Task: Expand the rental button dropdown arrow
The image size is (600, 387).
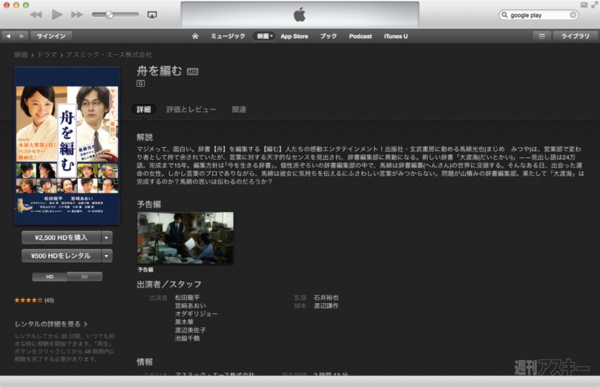Action: coord(107,256)
